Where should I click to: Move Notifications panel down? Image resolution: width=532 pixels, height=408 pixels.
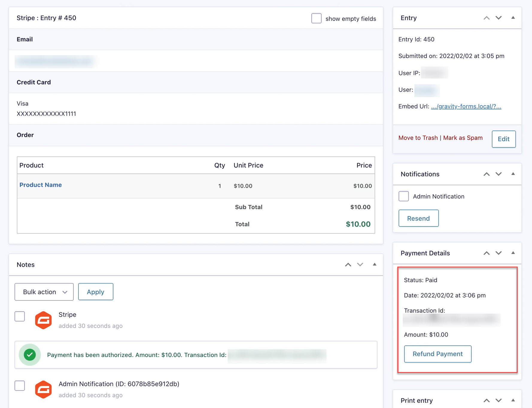point(498,174)
